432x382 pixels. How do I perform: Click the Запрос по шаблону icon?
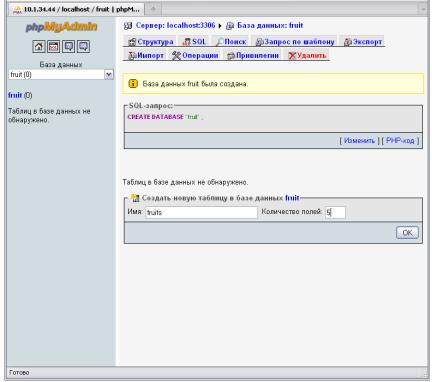259,42
